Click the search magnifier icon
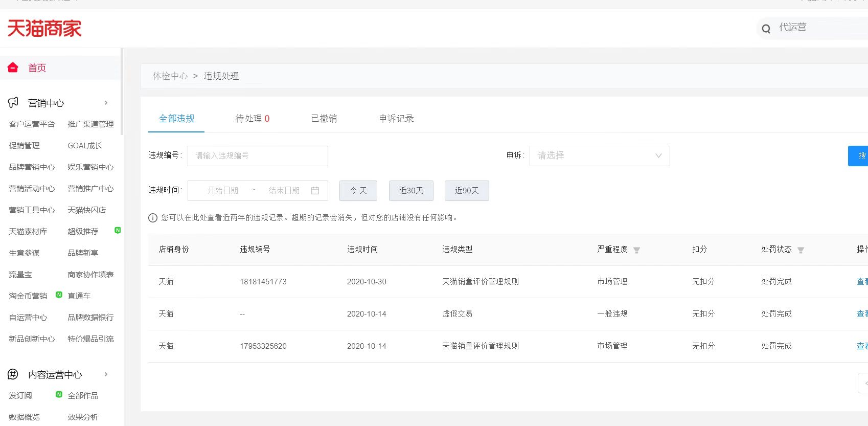 766,29
